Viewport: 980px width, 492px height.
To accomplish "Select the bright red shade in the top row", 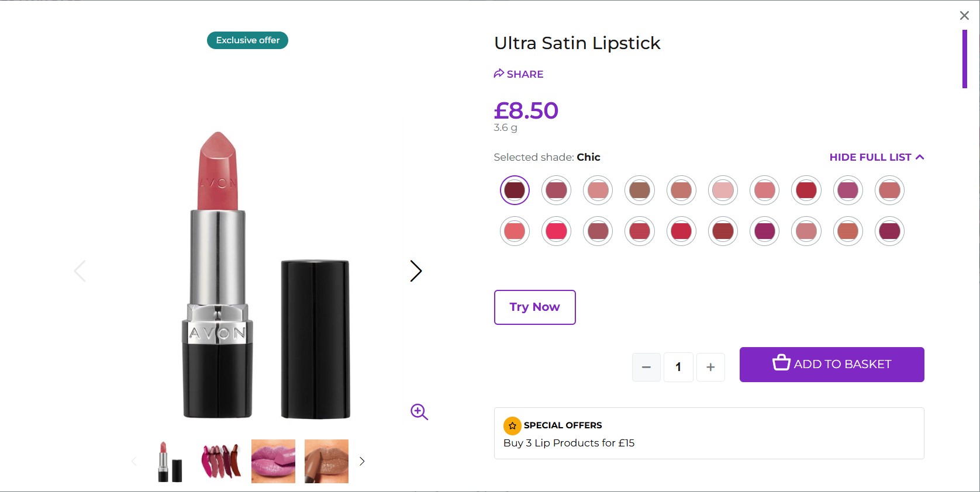I will coord(806,190).
